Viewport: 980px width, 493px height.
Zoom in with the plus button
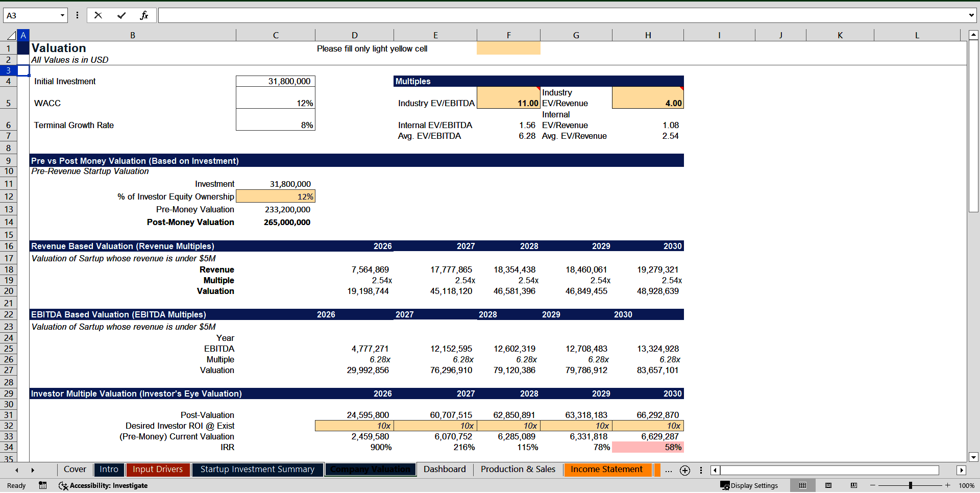[948, 485]
